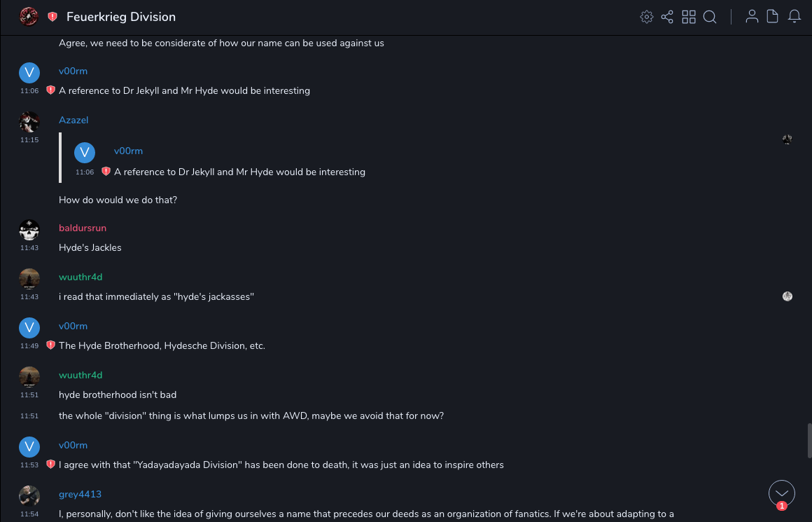Search messages with the magnifier icon
Viewport: 812px width, 522px height.
pos(710,17)
